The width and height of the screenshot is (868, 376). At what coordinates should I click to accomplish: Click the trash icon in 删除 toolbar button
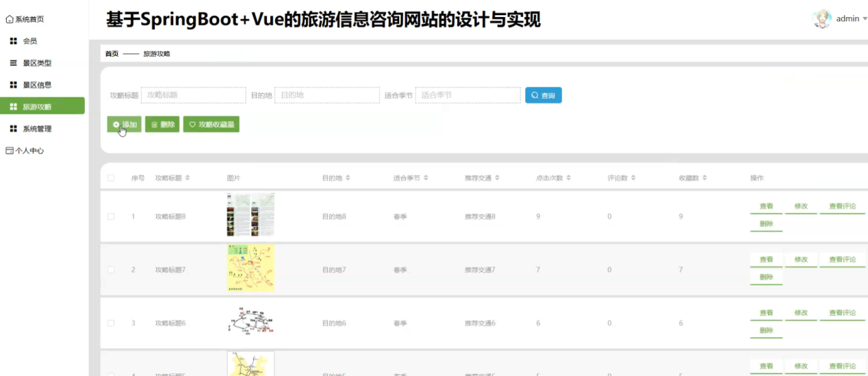pyautogui.click(x=155, y=125)
